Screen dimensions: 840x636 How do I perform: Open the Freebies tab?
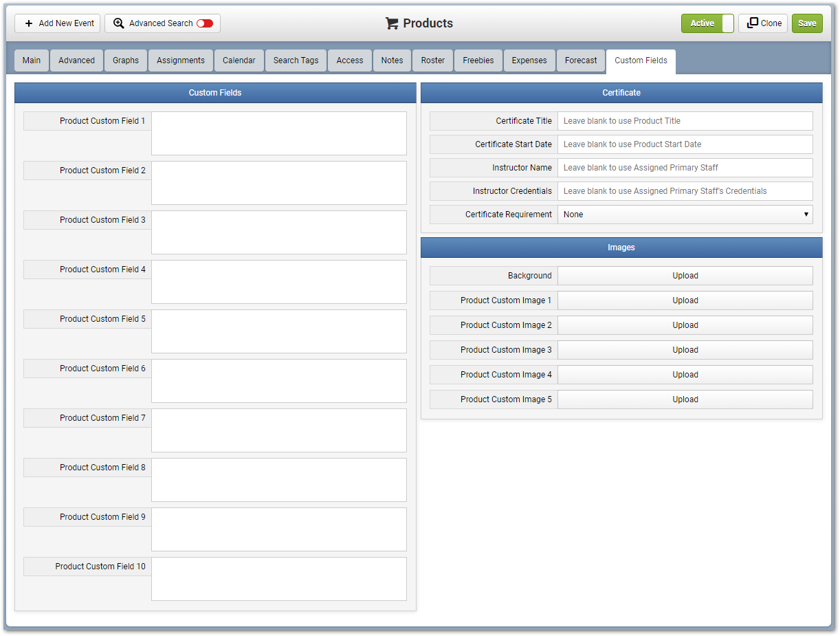[478, 61]
